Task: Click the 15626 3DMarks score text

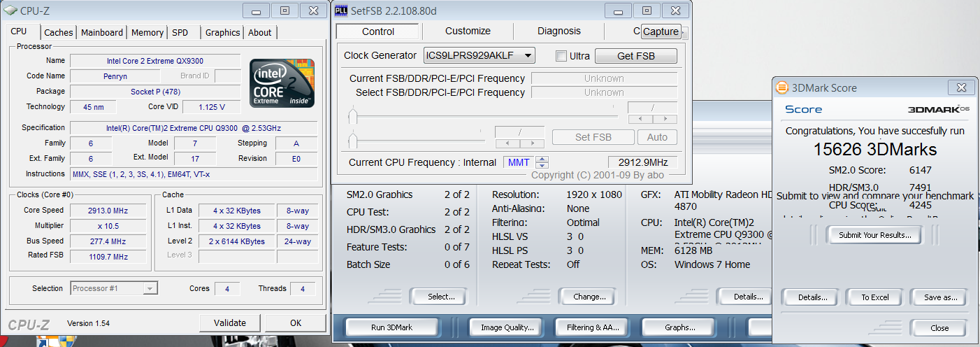Action: [x=874, y=149]
